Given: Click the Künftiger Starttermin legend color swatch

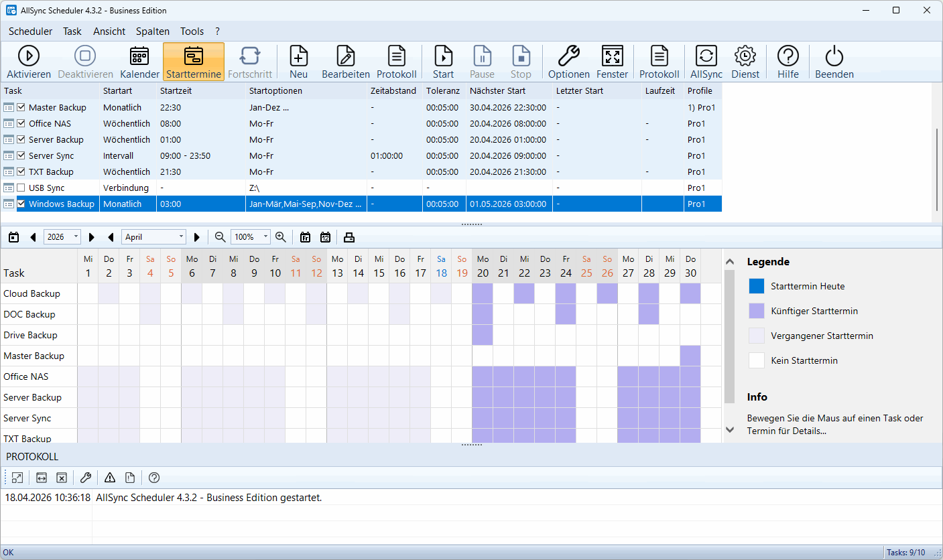Looking at the screenshot, I should click(756, 311).
